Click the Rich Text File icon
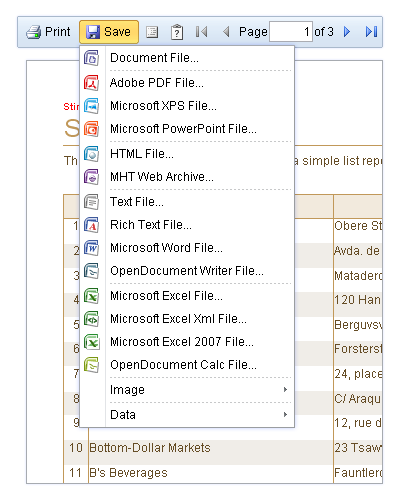The height and width of the screenshot is (500, 400). (91, 225)
